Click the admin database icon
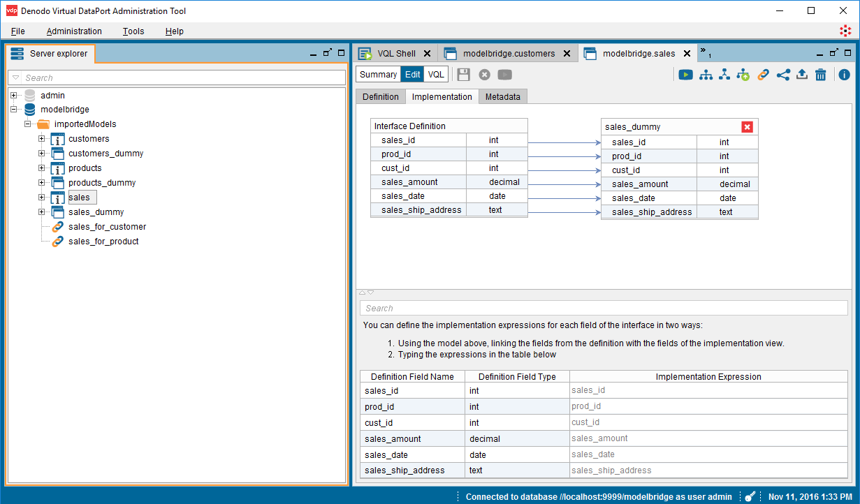The height and width of the screenshot is (504, 860). [x=30, y=96]
